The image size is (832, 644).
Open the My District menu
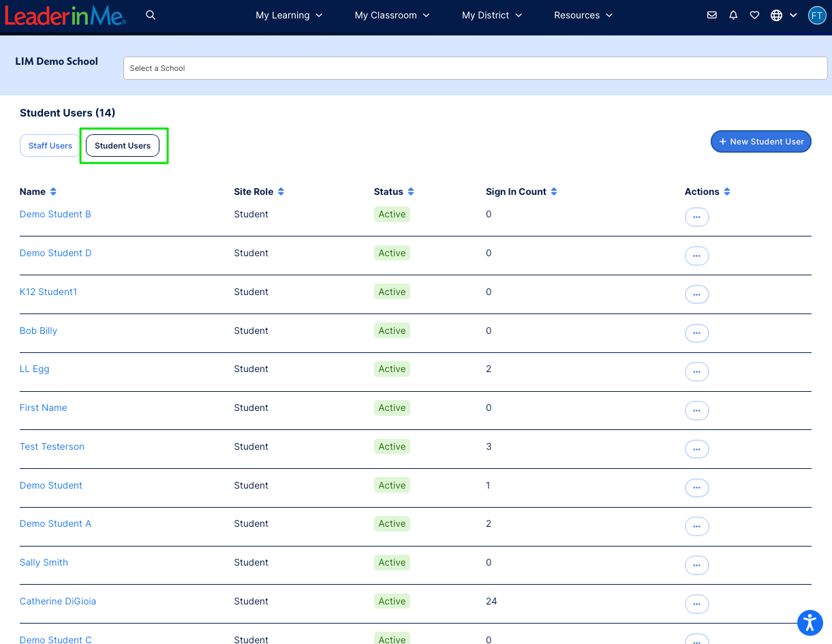coord(492,15)
